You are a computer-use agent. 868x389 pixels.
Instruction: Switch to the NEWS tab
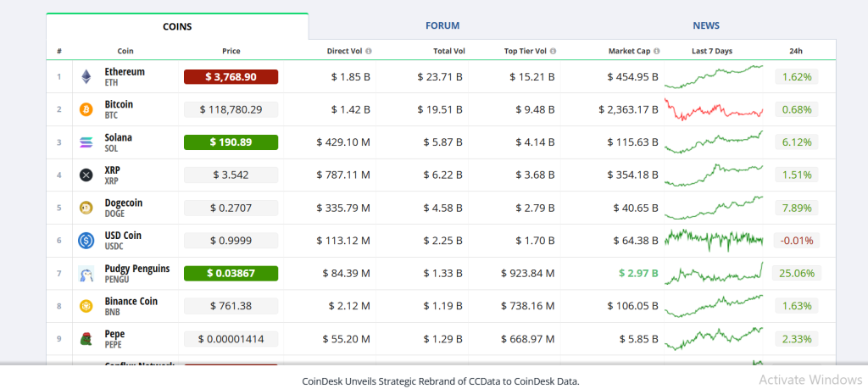coord(706,25)
